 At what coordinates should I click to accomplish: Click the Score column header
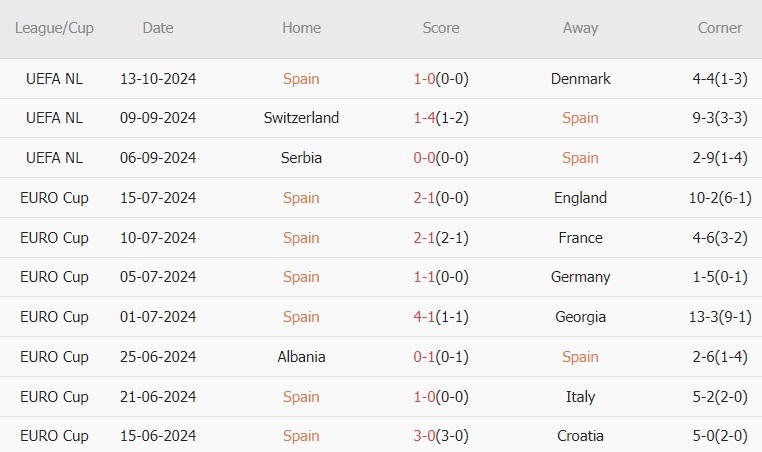click(x=441, y=28)
